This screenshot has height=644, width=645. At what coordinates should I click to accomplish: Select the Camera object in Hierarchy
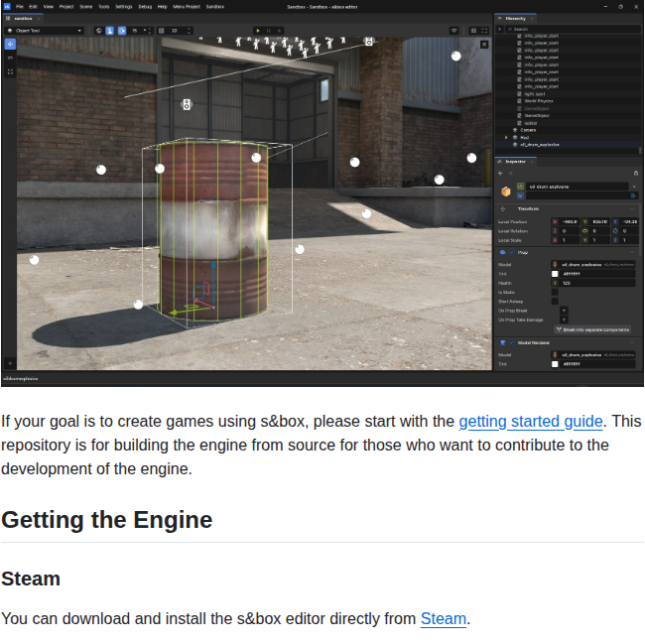pos(568,130)
